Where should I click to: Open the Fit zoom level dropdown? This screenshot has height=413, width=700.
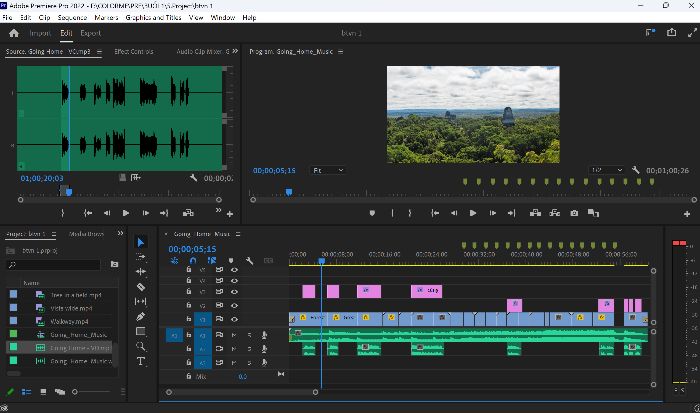tap(328, 170)
